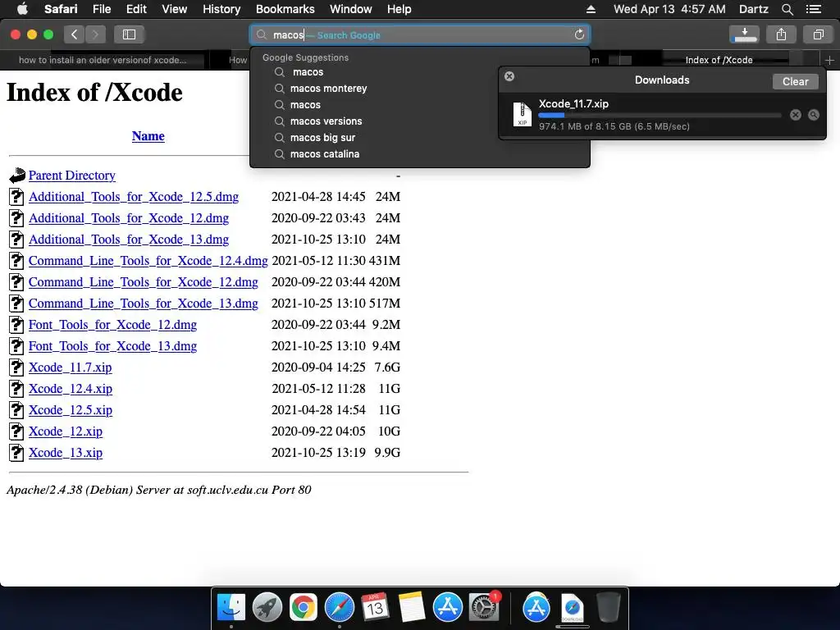Click the Xcode_12.5.xip link
Viewport: 840px width, 630px height.
tap(71, 410)
